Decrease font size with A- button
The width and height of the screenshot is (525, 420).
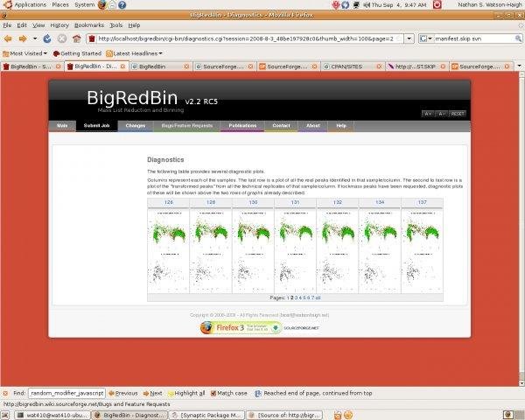coord(442,114)
